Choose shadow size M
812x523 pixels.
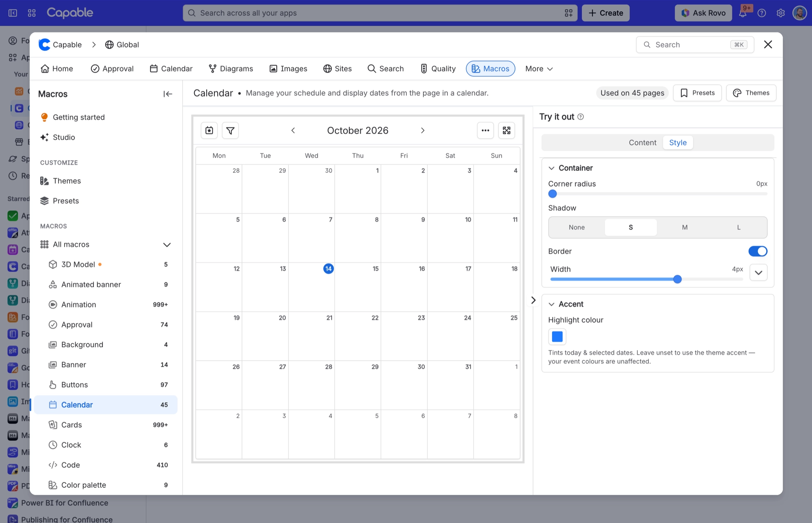pos(685,227)
